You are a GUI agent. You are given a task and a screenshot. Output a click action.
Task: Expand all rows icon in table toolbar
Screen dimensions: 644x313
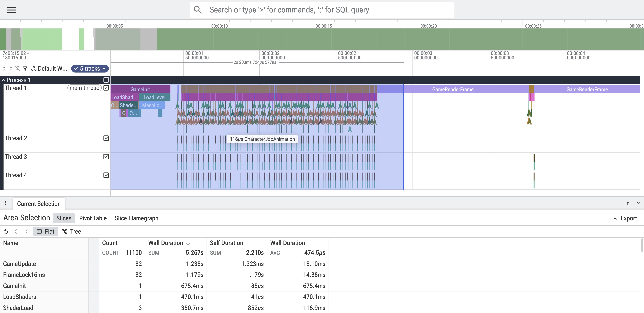pos(16,231)
